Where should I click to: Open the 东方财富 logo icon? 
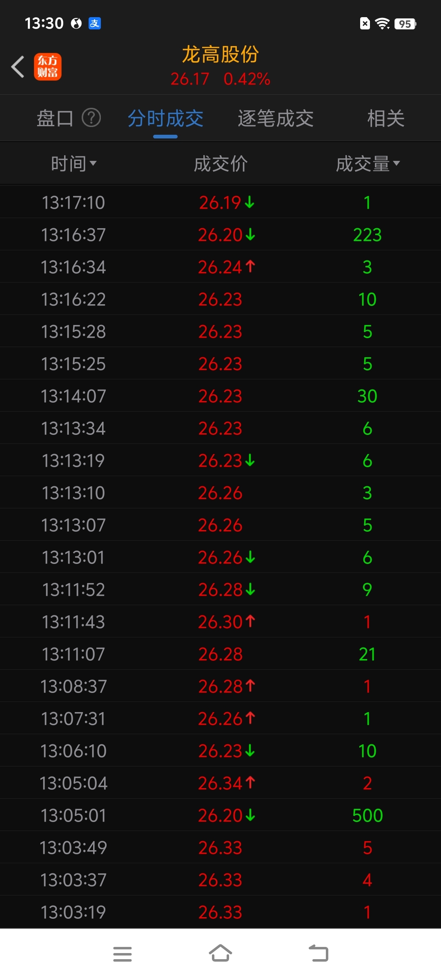pos(47,67)
